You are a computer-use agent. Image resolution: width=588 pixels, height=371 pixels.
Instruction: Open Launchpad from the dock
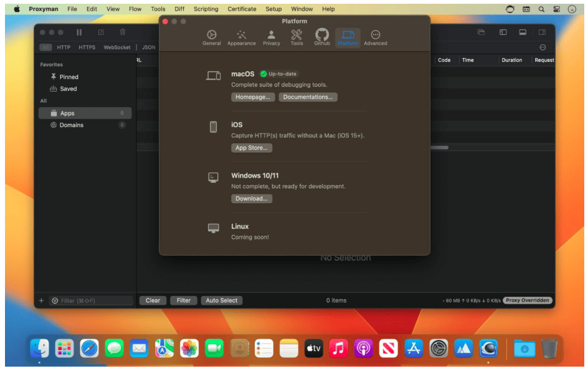(65, 349)
